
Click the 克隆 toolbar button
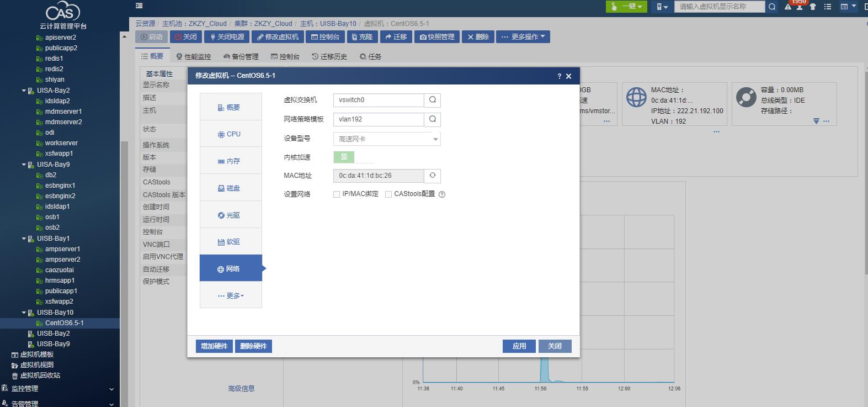click(363, 37)
